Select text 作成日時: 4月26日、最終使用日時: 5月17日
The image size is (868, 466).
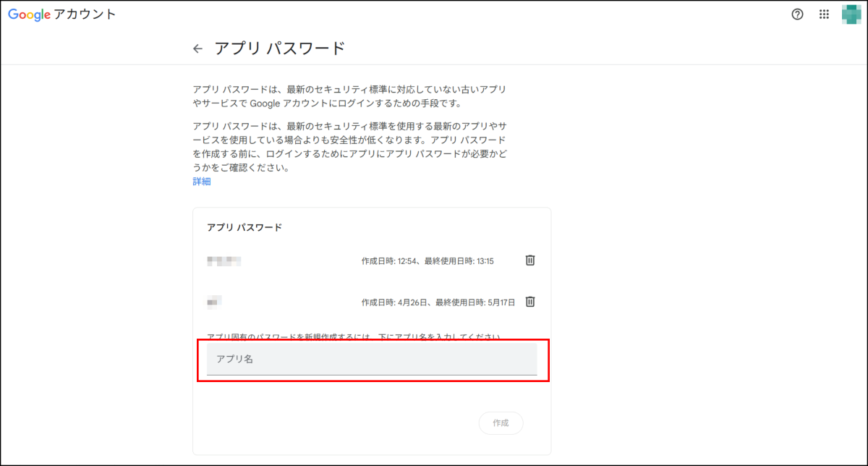(438, 302)
